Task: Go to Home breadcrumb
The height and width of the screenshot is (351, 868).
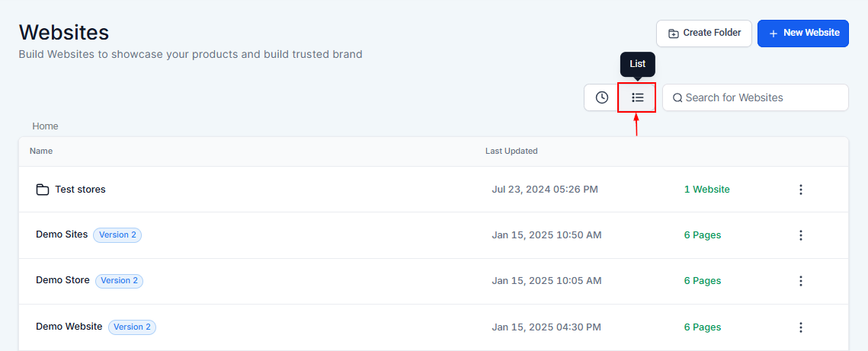Action: (45, 126)
